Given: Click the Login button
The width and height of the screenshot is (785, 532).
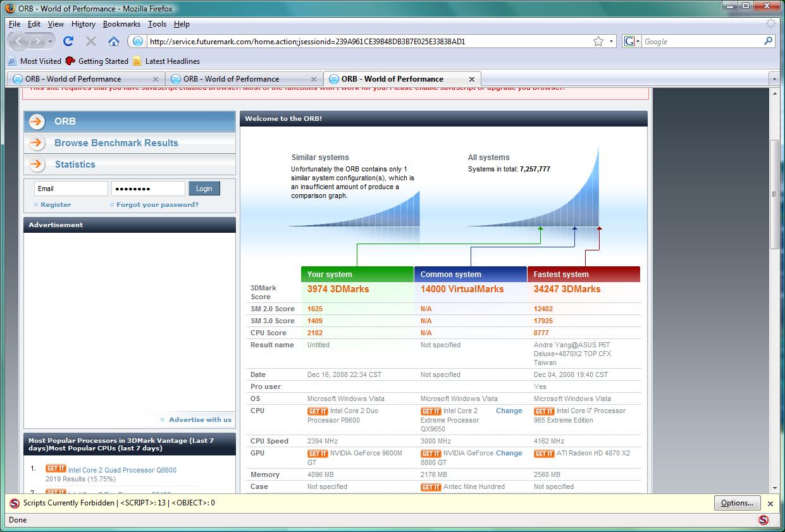Looking at the screenshot, I should pyautogui.click(x=204, y=189).
